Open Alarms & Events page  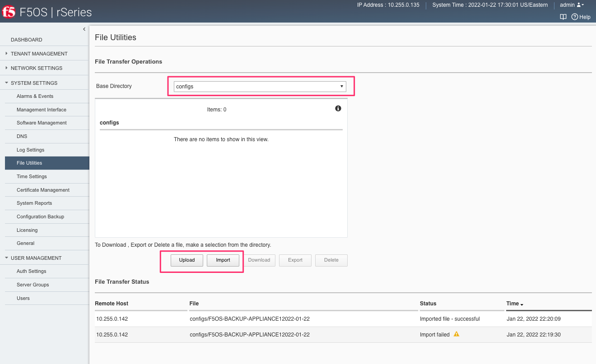tap(47, 96)
